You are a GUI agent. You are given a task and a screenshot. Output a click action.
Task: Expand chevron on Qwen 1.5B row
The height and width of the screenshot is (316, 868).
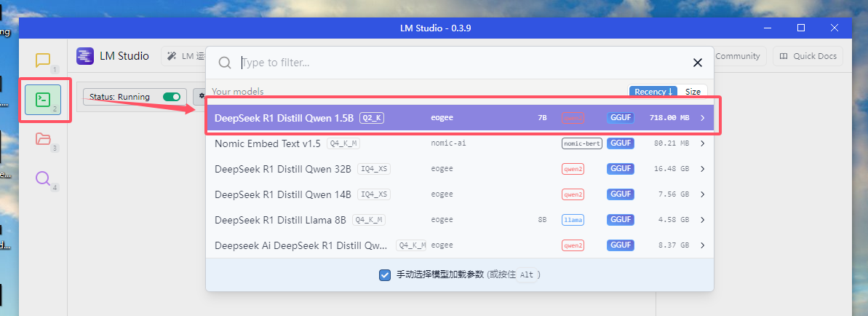pyautogui.click(x=703, y=117)
